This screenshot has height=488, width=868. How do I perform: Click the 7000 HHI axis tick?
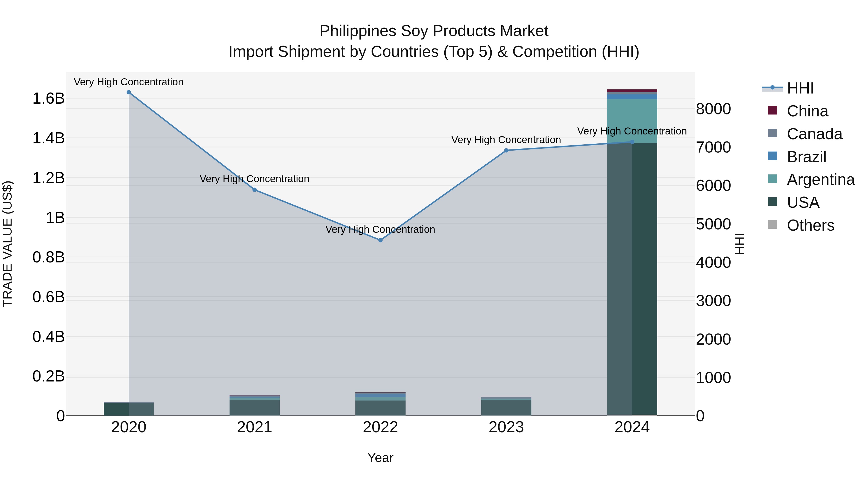click(713, 147)
